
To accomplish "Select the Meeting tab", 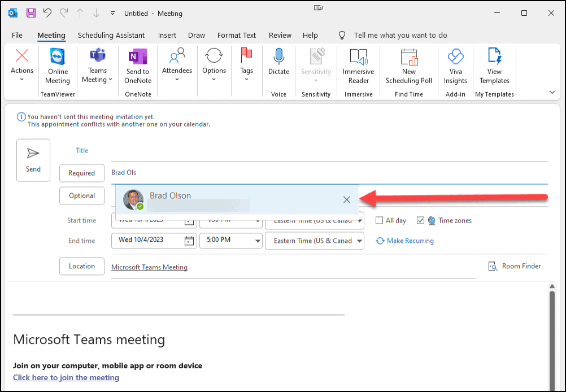I will pyautogui.click(x=51, y=36).
